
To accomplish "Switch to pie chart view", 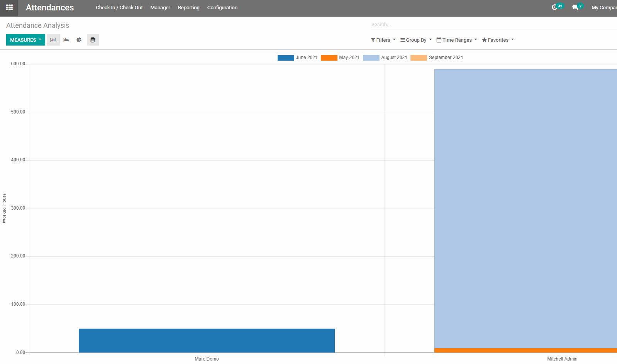I will coord(79,40).
